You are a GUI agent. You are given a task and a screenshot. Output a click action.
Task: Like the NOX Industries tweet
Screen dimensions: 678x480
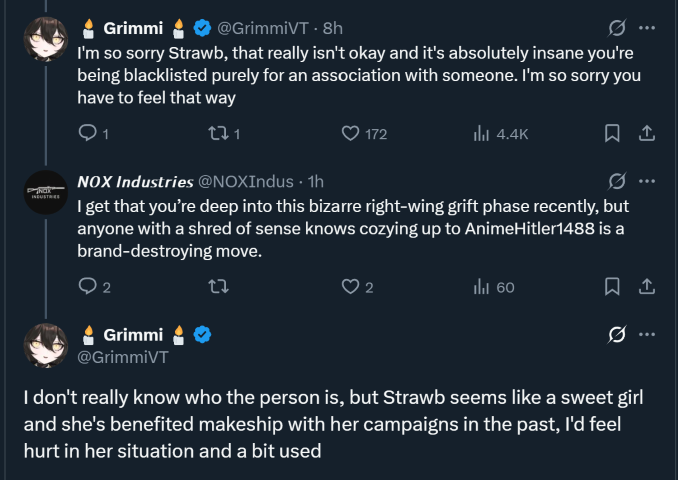[x=351, y=287]
